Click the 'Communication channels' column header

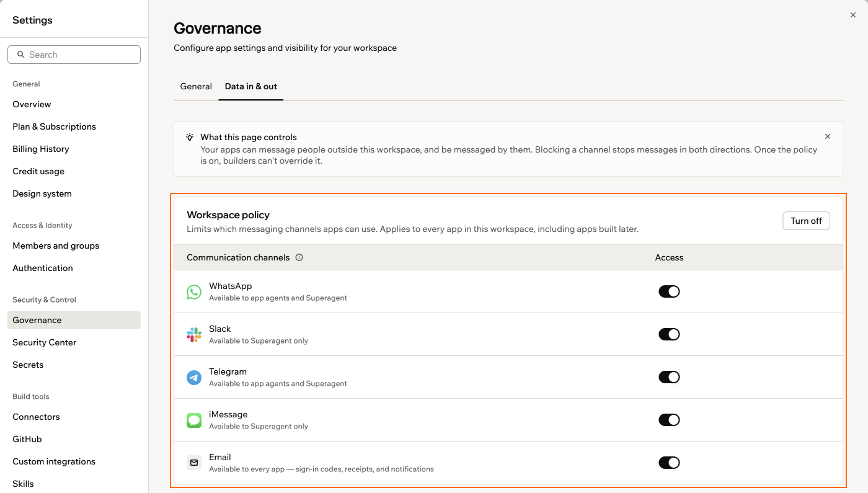point(238,257)
